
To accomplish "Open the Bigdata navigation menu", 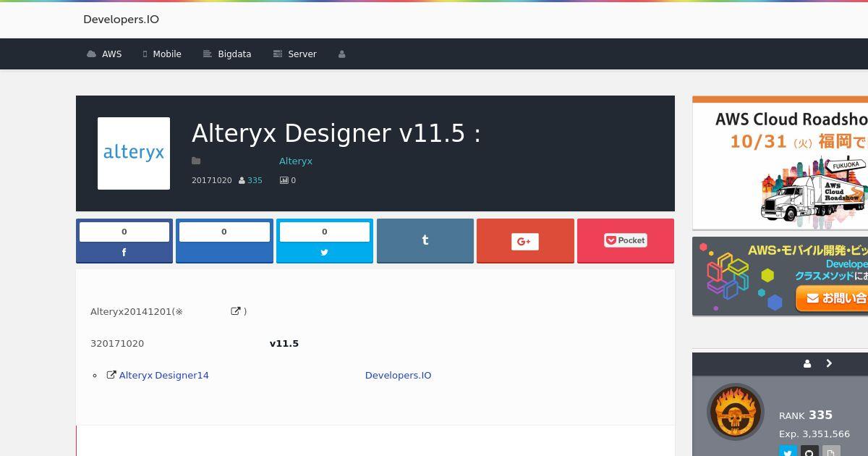I will pos(227,54).
